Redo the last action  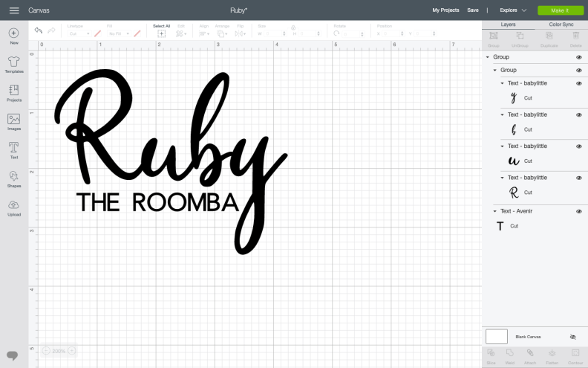point(51,30)
